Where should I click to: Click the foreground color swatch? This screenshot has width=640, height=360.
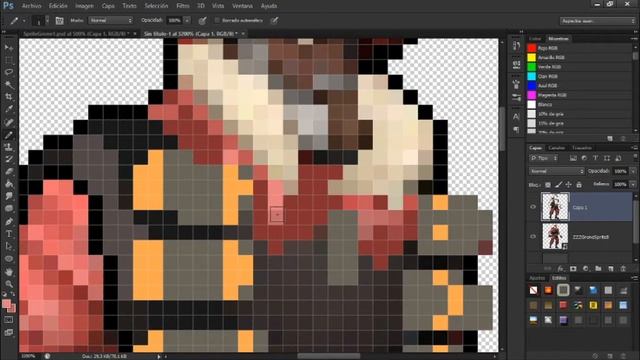[6, 304]
